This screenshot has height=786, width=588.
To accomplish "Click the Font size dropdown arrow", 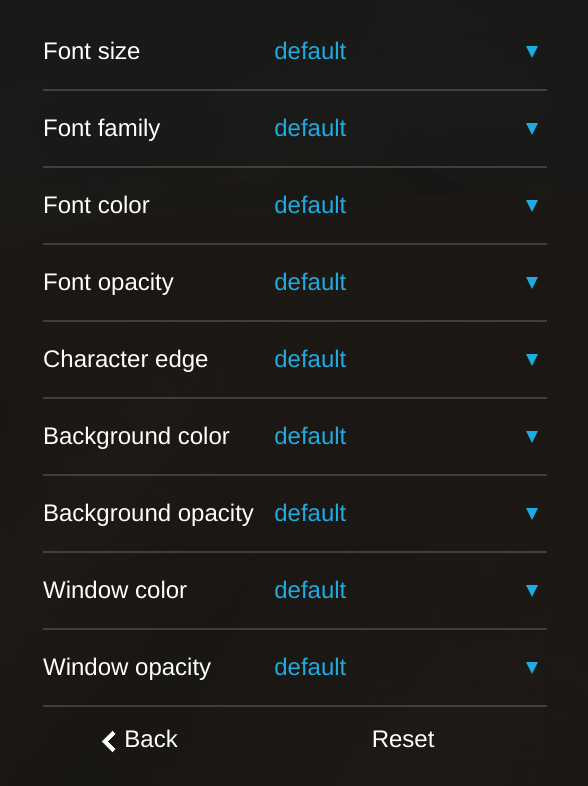I will coord(532,51).
